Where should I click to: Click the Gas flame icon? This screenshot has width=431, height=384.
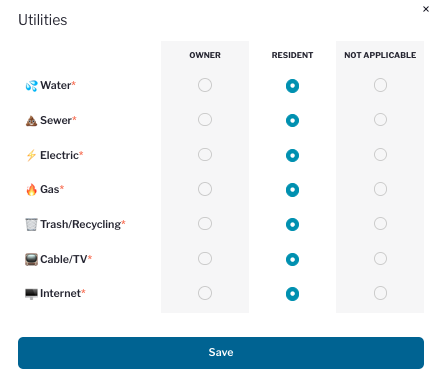click(31, 190)
